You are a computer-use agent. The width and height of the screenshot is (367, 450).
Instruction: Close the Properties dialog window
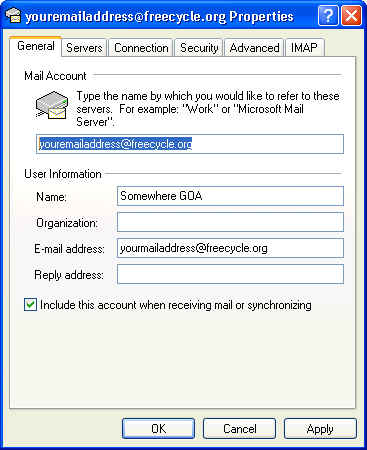click(351, 15)
